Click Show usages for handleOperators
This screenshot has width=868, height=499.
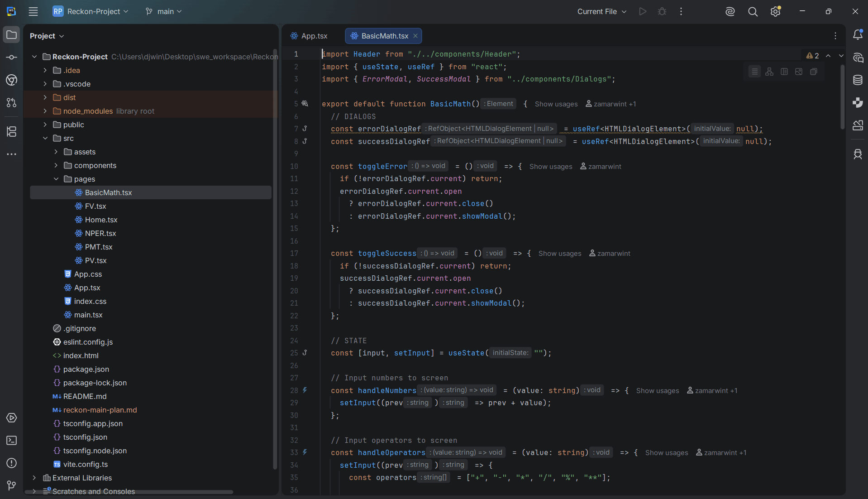click(x=667, y=453)
